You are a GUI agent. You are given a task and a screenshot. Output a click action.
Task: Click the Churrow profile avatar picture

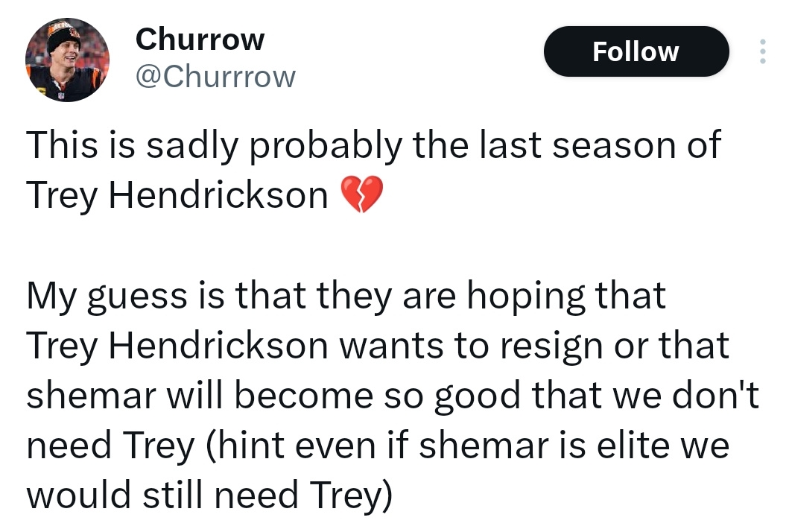(x=67, y=60)
